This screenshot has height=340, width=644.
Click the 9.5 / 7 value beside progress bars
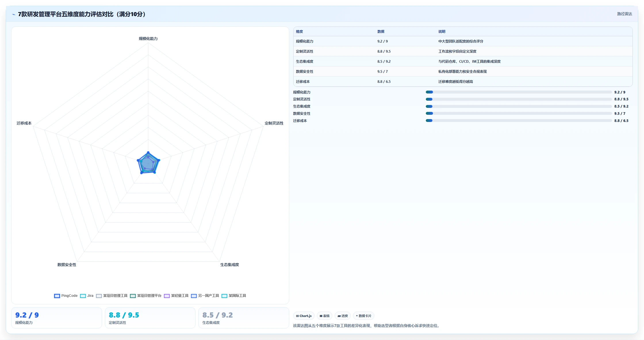point(620,114)
